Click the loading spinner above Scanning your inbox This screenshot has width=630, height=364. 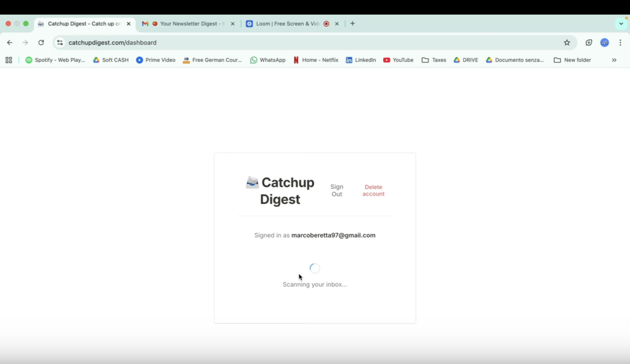pos(315,268)
